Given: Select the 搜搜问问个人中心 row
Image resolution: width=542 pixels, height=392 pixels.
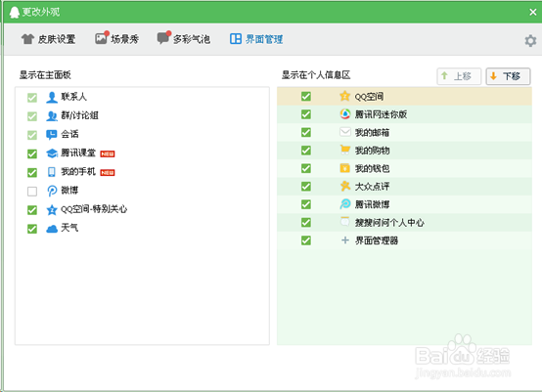Looking at the screenshot, I should point(404,222).
